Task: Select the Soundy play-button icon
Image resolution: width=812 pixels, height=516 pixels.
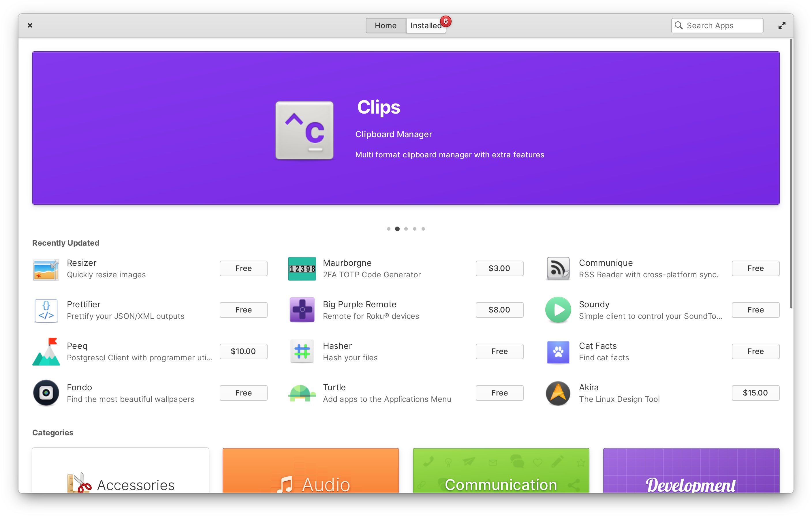Action: coord(558,310)
